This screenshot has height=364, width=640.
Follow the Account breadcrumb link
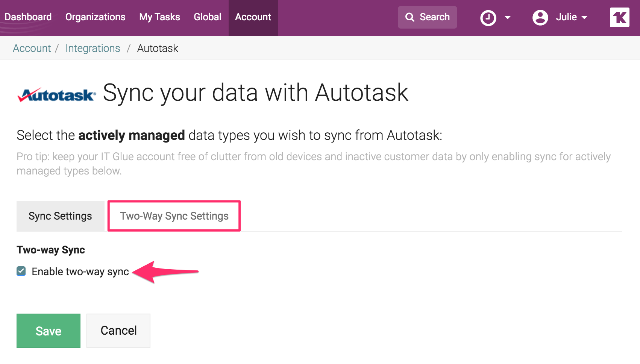[32, 48]
